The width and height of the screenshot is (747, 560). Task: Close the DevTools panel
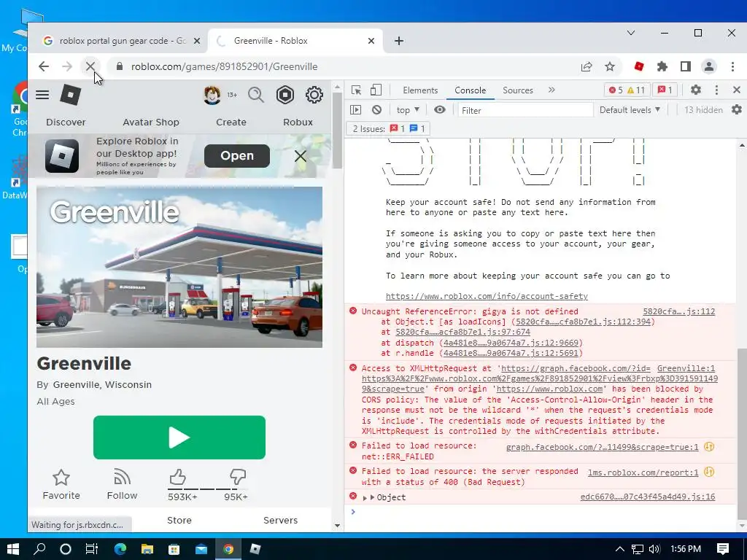[x=737, y=90]
